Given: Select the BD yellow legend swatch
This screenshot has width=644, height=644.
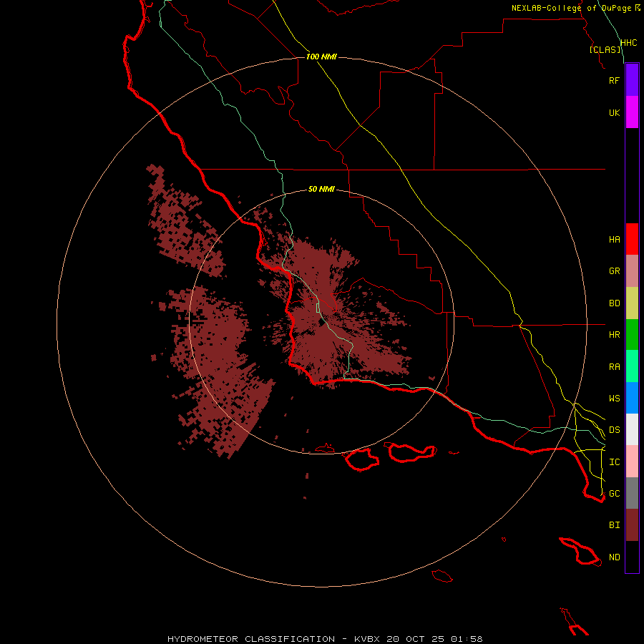Looking at the screenshot, I should [x=632, y=303].
